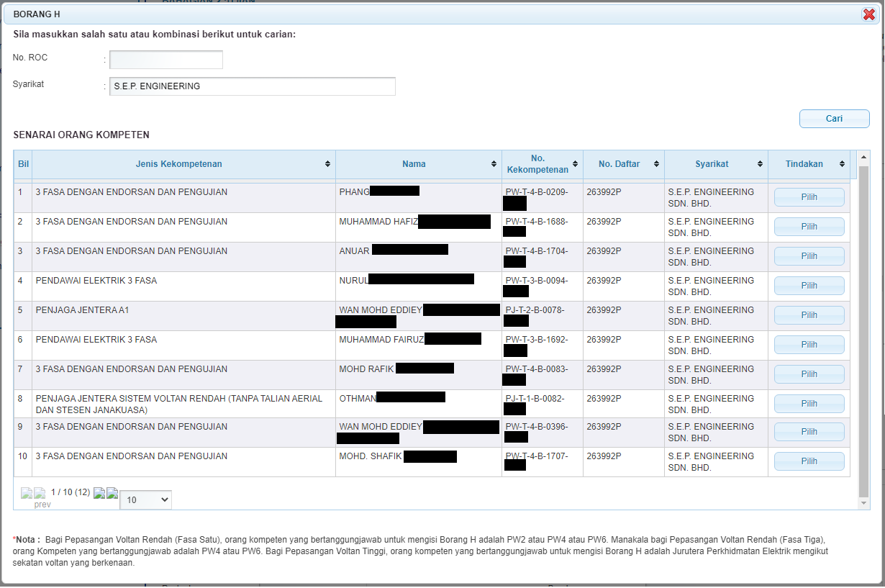Screen dimensions: 885x588
Task: Click sort arrows beside No. Daftar header
Action: tap(657, 164)
